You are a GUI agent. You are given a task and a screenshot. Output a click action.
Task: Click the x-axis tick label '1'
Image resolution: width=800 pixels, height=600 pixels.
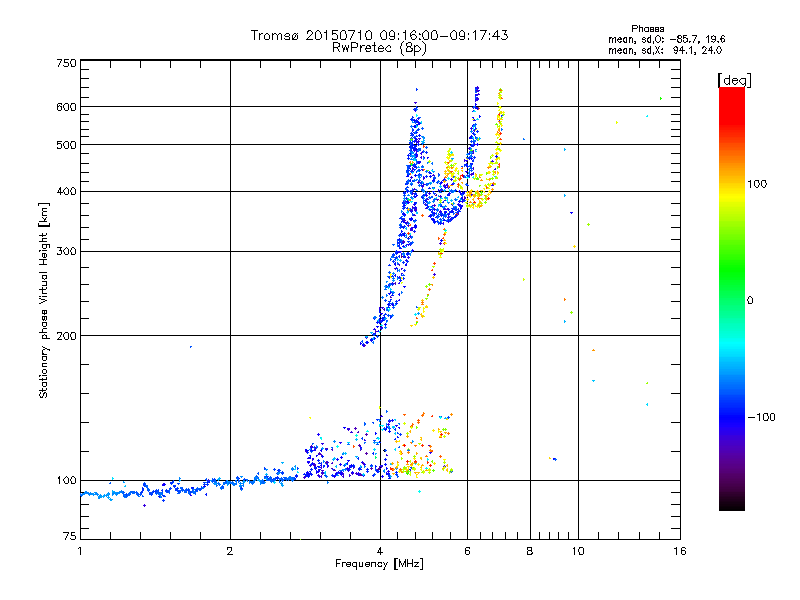point(80,551)
